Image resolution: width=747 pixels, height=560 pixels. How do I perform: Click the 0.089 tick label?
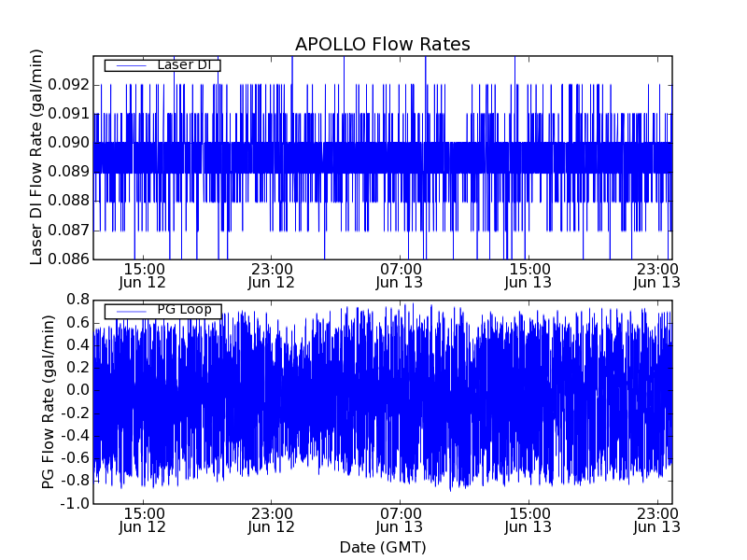coord(68,172)
